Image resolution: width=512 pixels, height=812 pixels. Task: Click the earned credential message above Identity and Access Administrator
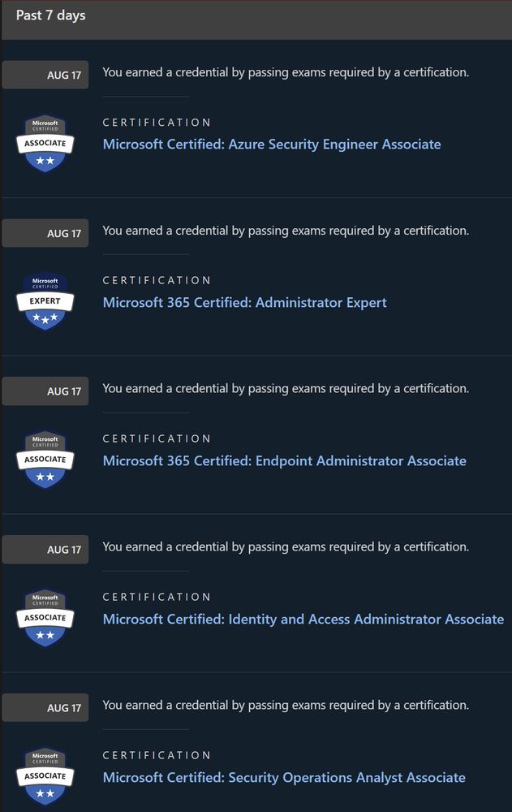tap(286, 547)
